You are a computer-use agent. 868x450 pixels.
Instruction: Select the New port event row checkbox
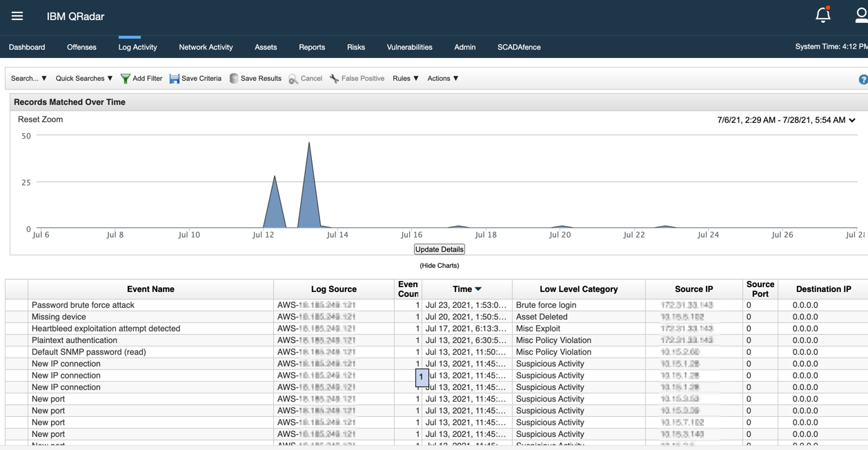click(17, 398)
